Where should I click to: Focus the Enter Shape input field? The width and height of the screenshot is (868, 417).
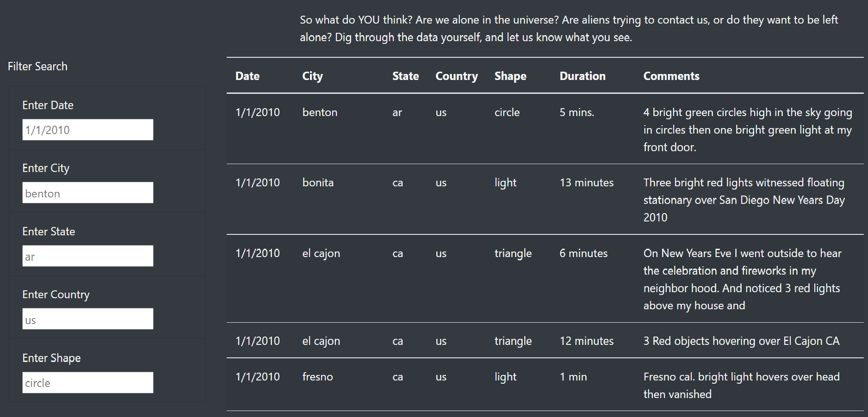[x=87, y=383]
